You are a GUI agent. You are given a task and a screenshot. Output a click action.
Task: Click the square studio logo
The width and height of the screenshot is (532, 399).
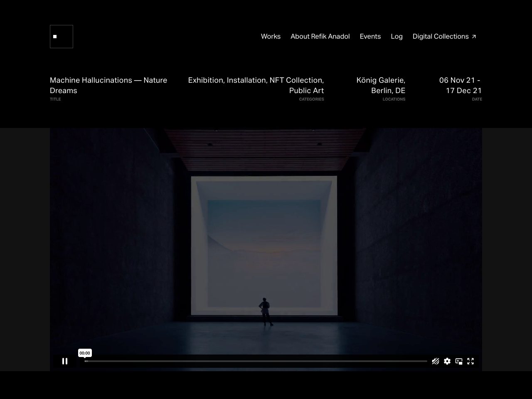[x=62, y=37]
